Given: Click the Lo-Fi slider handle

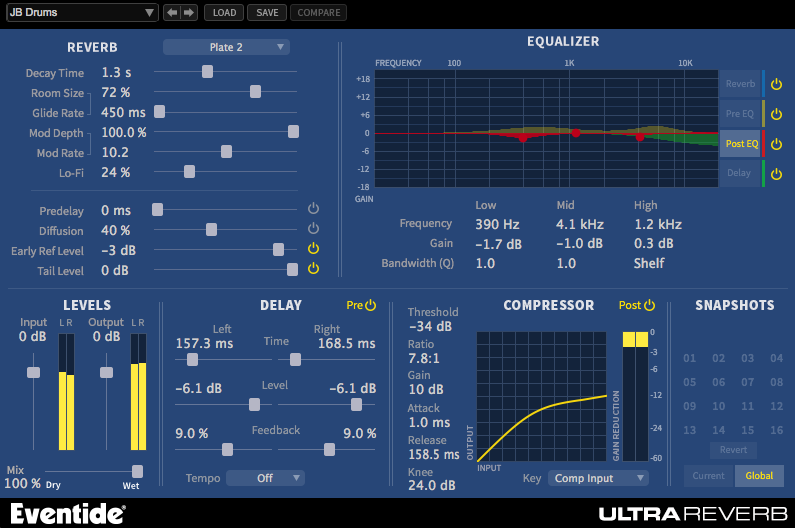Looking at the screenshot, I should click(190, 172).
